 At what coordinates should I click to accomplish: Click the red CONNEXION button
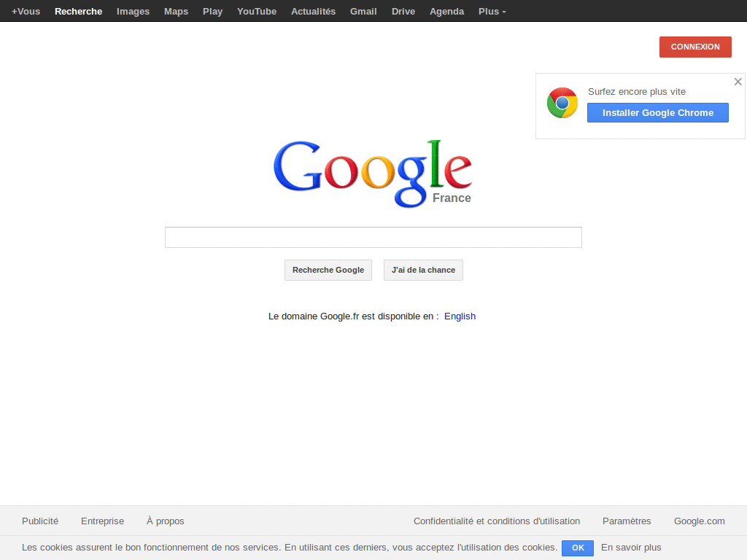pyautogui.click(x=695, y=47)
